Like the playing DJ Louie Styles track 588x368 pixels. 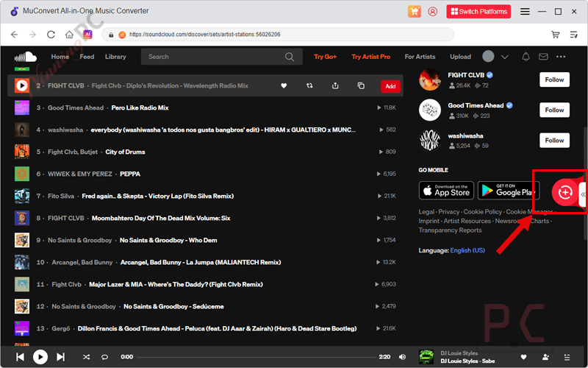[x=523, y=357]
